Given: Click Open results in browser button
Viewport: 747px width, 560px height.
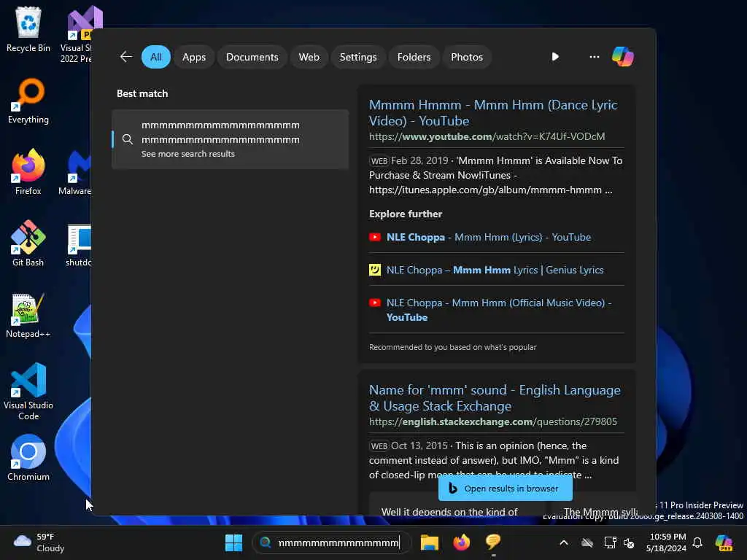Looking at the screenshot, I should pos(505,489).
